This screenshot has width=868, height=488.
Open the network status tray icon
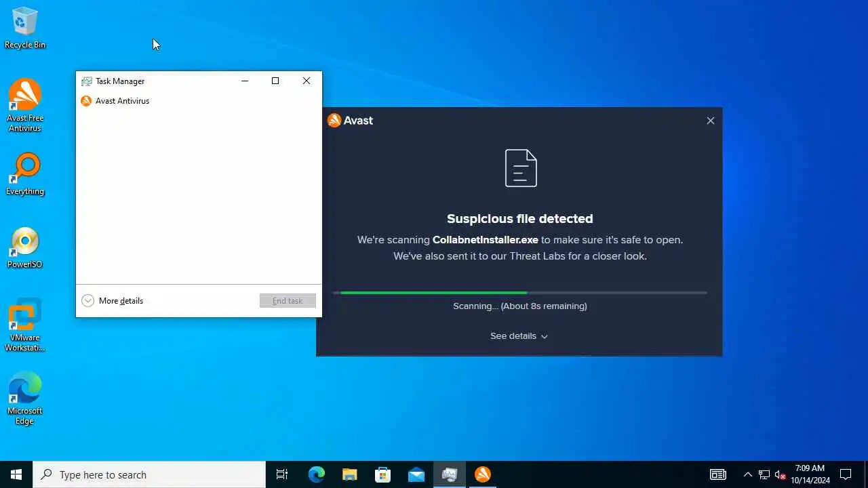[x=764, y=474]
